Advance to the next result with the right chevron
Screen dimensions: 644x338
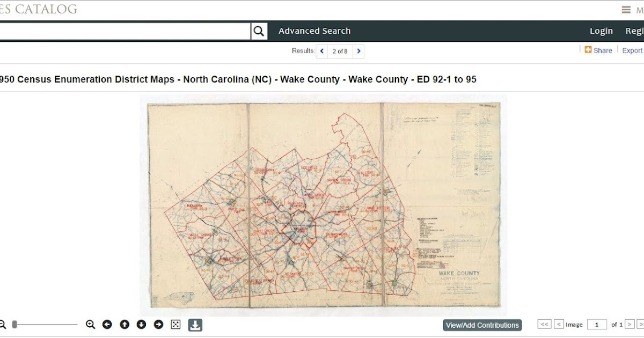(358, 51)
